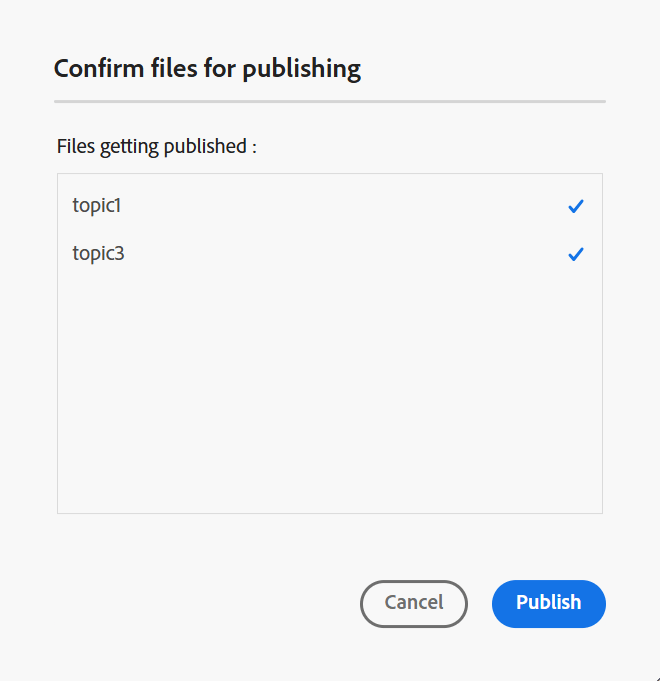This screenshot has height=681, width=660.
Task: Click the empty gap between topic3 and its checkmark
Action: (340, 254)
